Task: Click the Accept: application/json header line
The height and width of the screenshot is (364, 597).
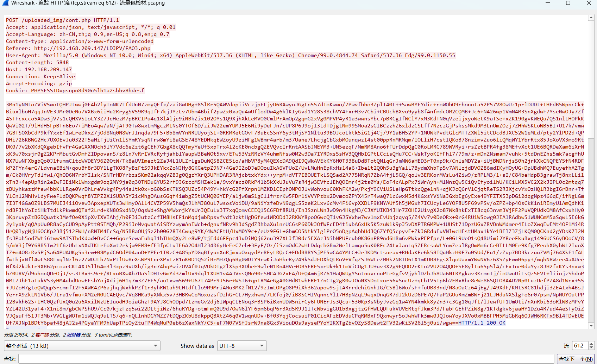Action: (x=90, y=27)
